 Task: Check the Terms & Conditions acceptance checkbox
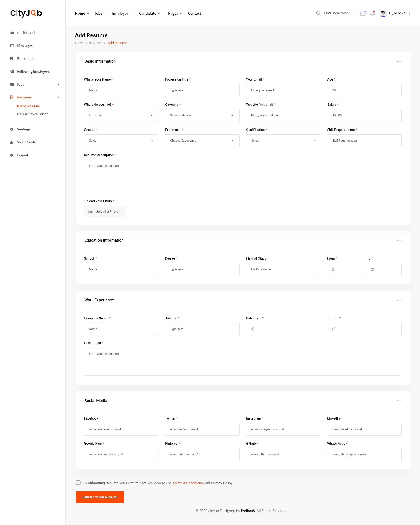[x=78, y=482]
